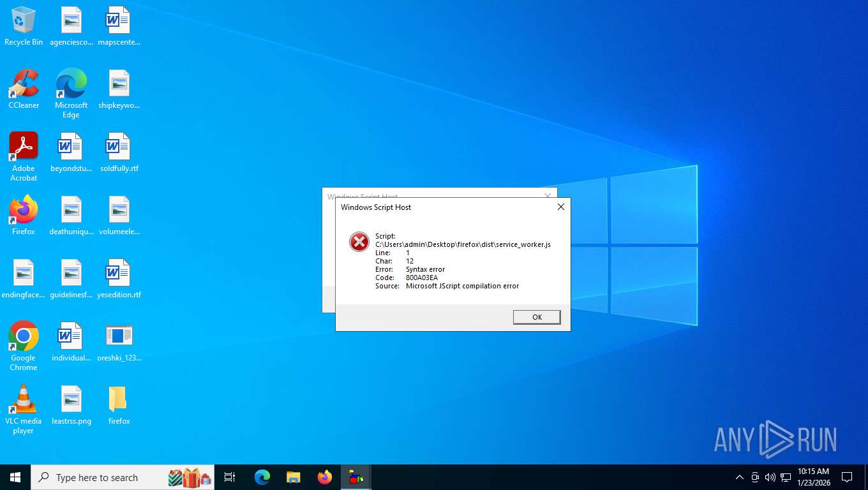Switch to the running script host taskbar app

pyautogui.click(x=355, y=477)
